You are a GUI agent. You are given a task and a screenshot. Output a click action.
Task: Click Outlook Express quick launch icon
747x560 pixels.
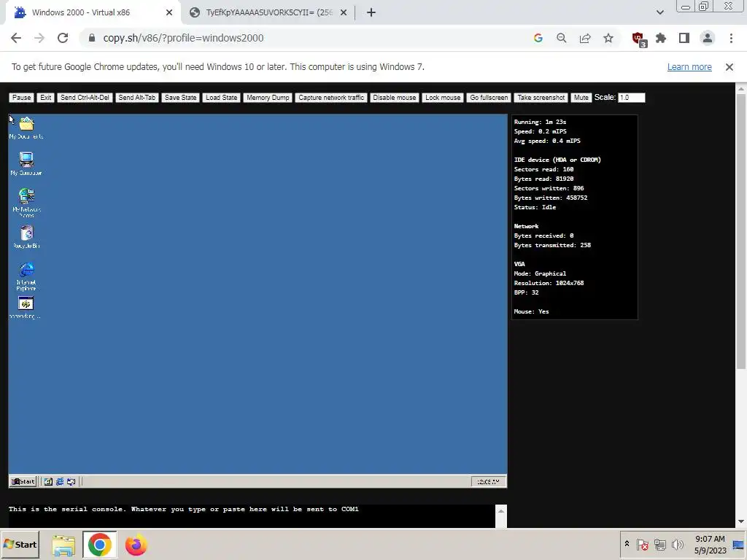[x=71, y=481]
